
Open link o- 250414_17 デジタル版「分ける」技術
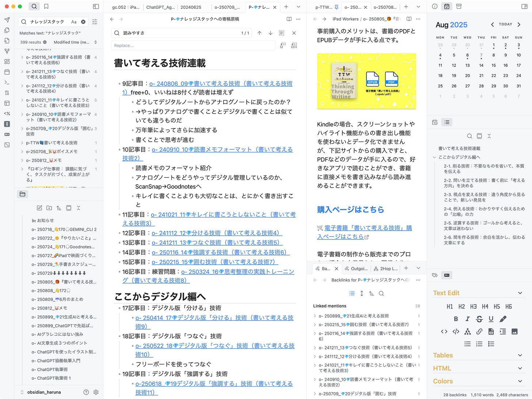pos(214,322)
